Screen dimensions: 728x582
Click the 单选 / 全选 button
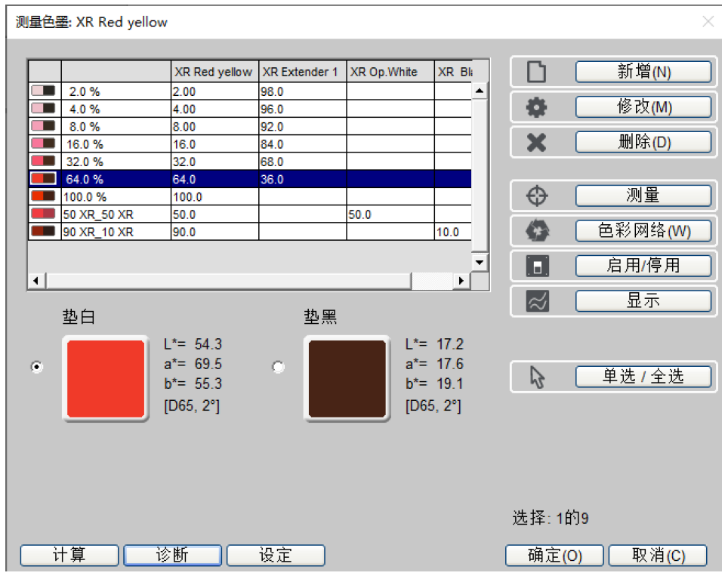(x=643, y=377)
